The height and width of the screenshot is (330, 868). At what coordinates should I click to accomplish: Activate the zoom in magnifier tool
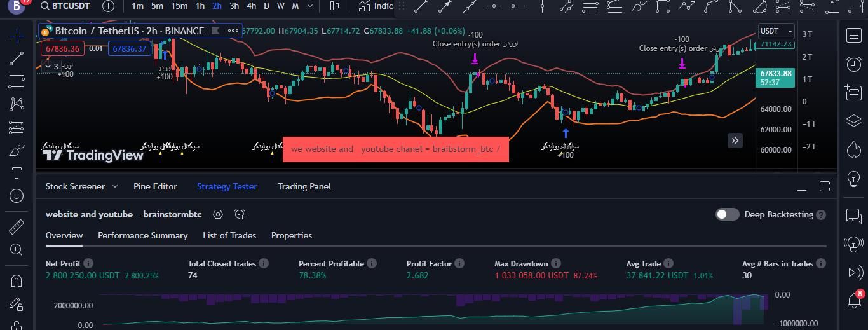[17, 250]
